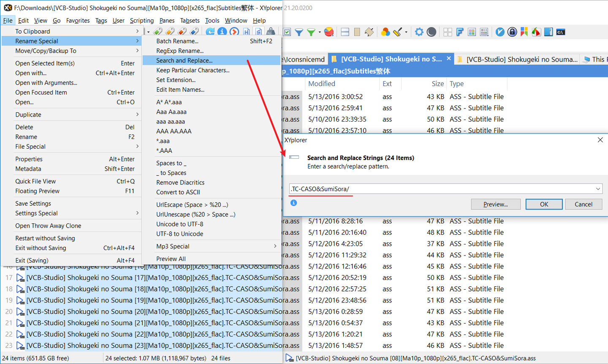Click the blue funnel filter icon
Image resolution: width=608 pixels, height=364 pixels.
(299, 32)
